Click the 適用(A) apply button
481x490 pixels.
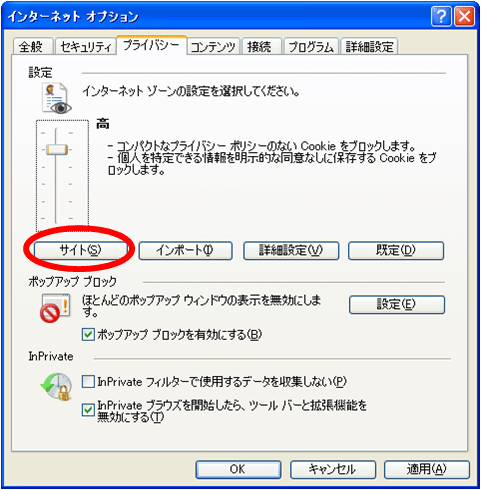[x=427, y=469]
